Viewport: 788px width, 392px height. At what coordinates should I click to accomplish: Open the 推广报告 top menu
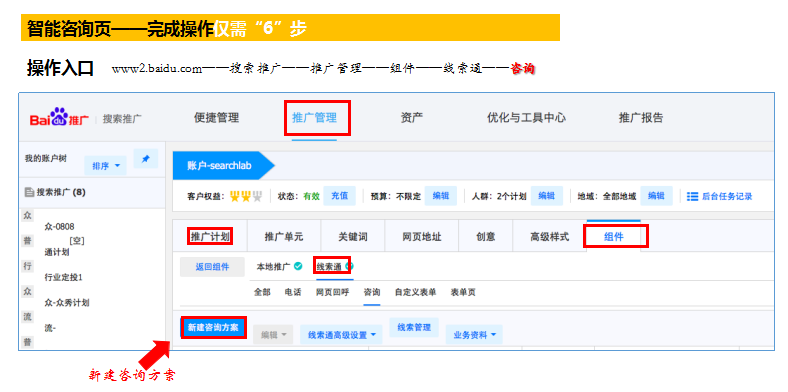(x=641, y=118)
